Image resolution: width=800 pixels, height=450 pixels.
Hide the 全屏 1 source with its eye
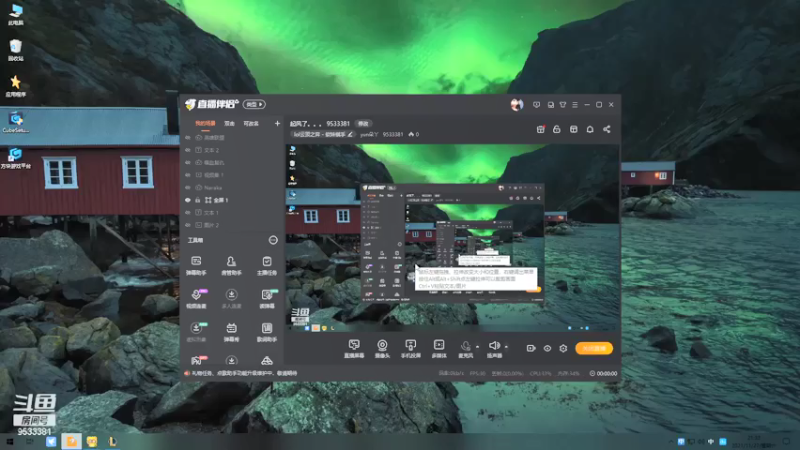click(x=188, y=200)
